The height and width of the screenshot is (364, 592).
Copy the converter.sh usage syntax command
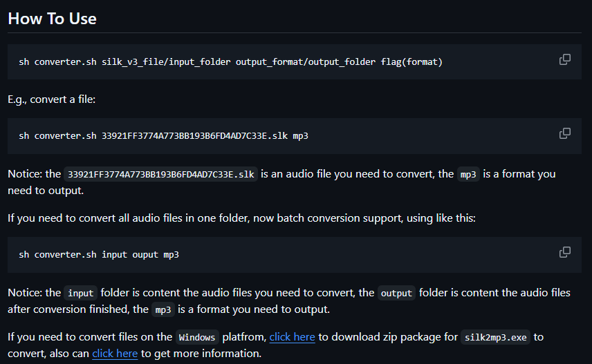[x=565, y=59]
